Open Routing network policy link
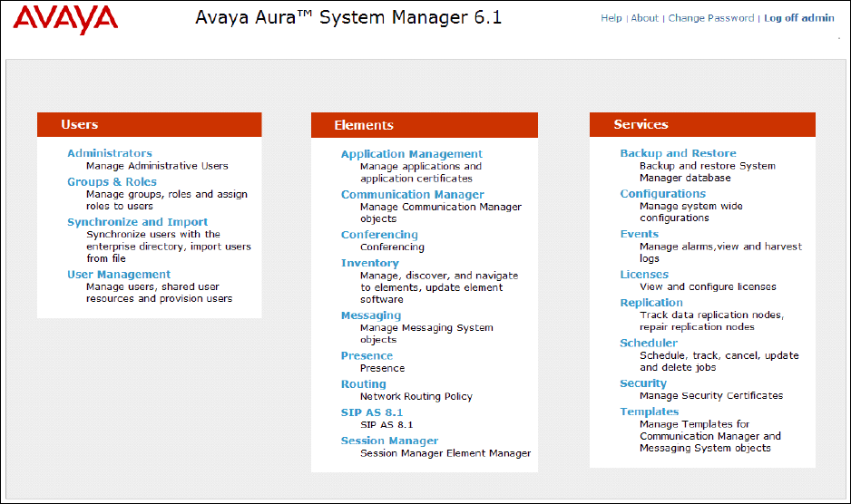The height and width of the screenshot is (504, 851). tap(363, 384)
